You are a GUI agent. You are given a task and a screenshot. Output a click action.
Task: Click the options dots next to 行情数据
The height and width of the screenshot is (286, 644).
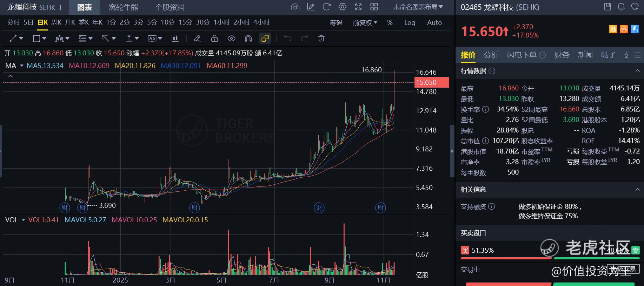pyautogui.click(x=492, y=71)
